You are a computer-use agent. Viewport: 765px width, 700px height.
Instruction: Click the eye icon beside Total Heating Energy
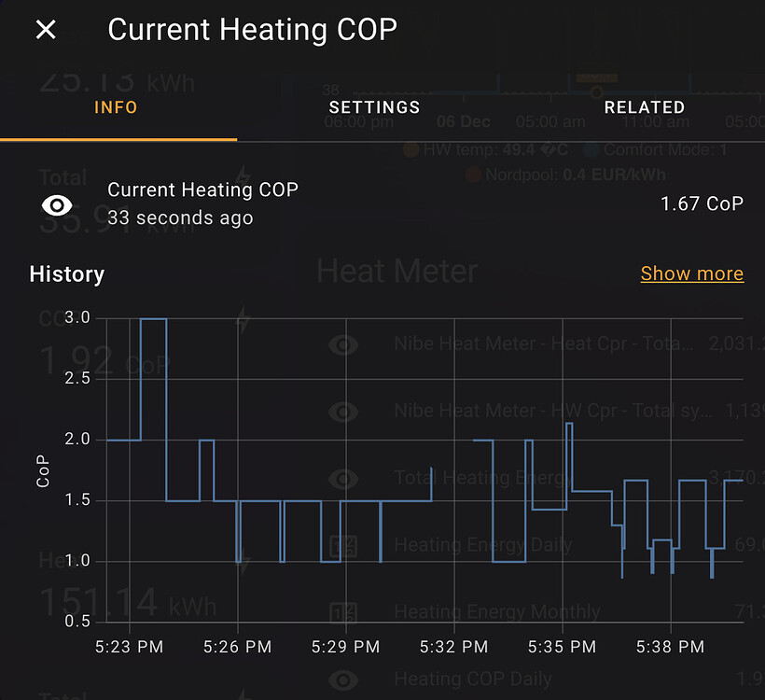(x=343, y=478)
